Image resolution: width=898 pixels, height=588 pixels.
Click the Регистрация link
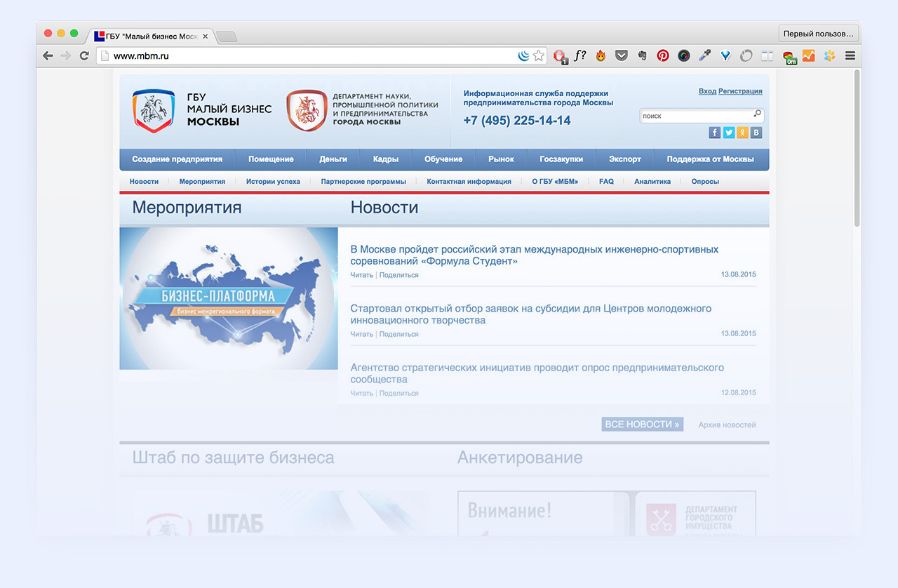(x=740, y=91)
